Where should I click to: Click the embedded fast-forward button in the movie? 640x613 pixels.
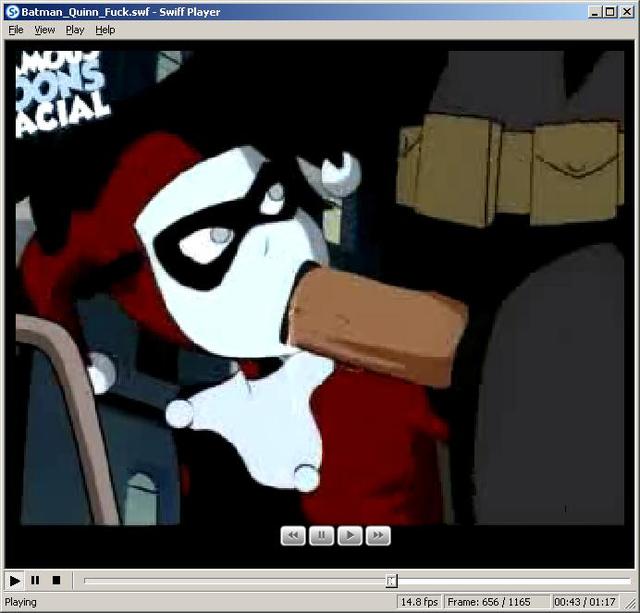pos(378,535)
